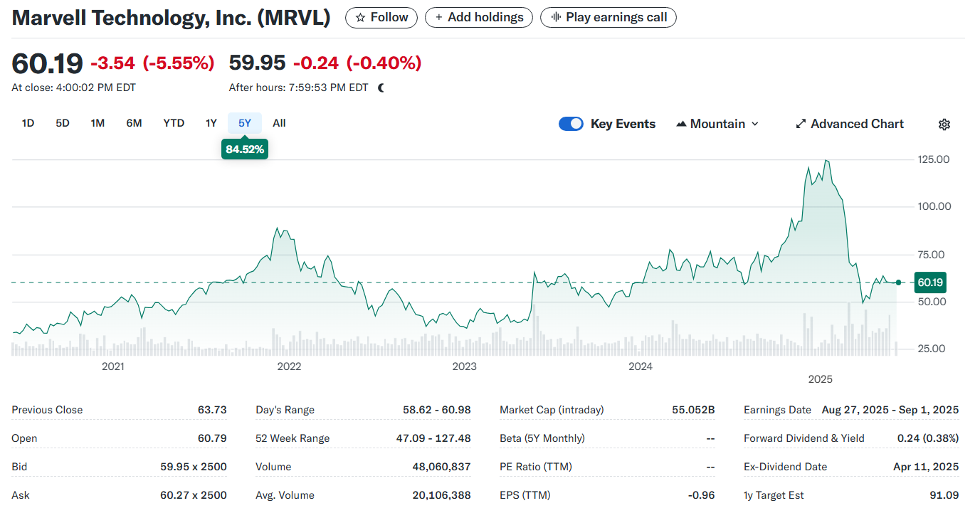Click the Bid value 59.95 x 2500
This screenshot has width=980, height=513.
[194, 467]
